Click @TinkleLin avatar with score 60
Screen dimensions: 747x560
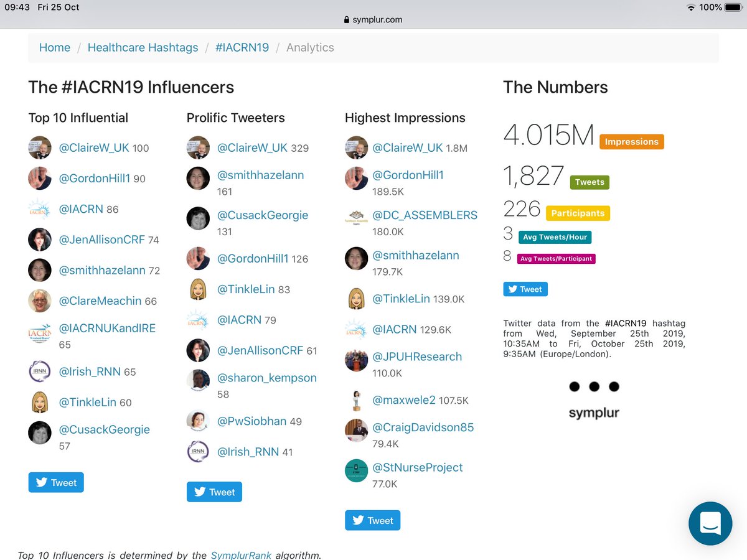(x=40, y=402)
